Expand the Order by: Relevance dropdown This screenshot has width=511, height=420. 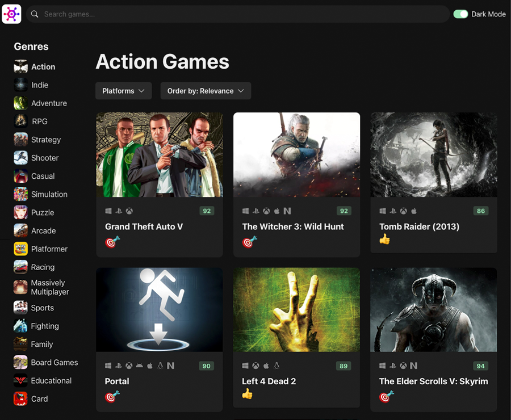(206, 91)
